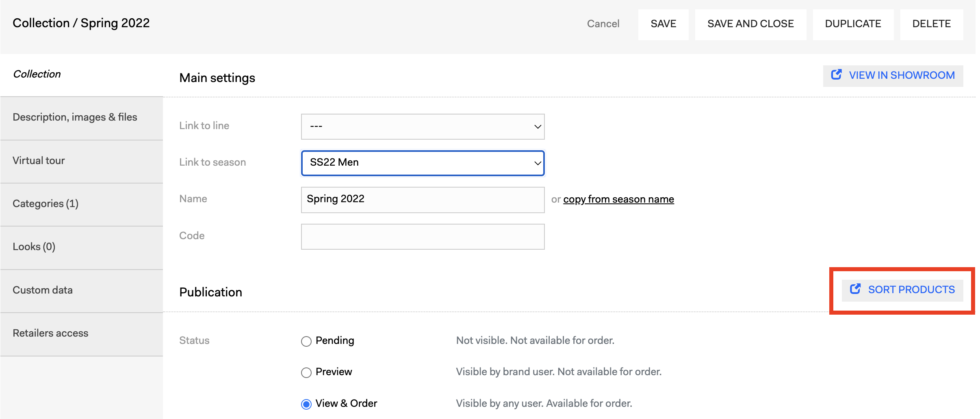Click the DELETE button
Image resolution: width=980 pixels, height=419 pixels.
[x=931, y=24]
